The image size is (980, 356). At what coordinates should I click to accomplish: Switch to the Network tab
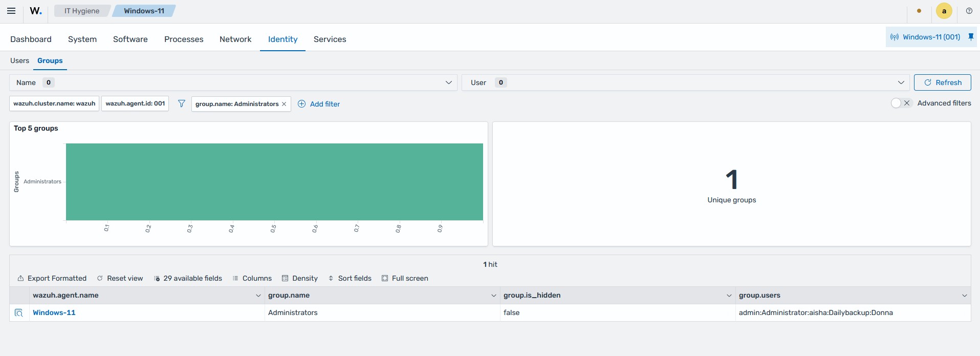coord(235,39)
